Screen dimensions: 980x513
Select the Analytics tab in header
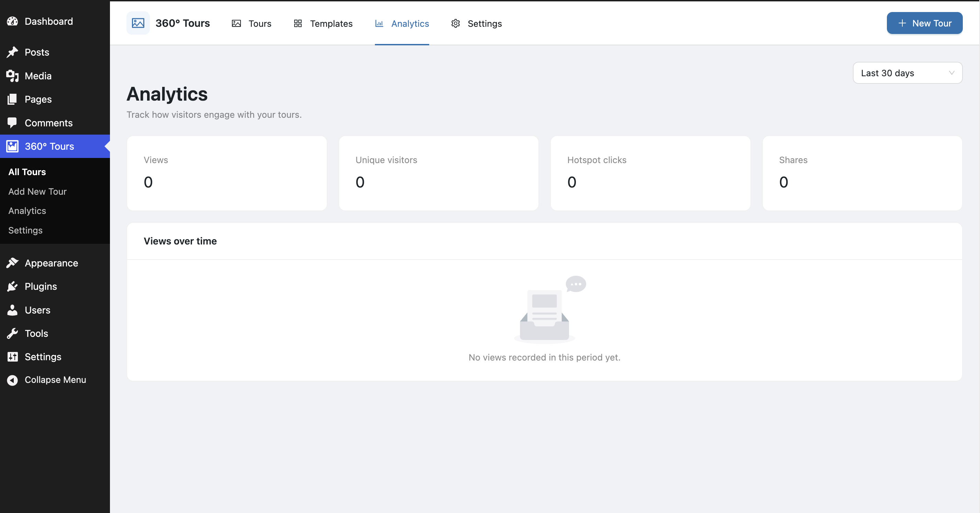[x=402, y=24]
